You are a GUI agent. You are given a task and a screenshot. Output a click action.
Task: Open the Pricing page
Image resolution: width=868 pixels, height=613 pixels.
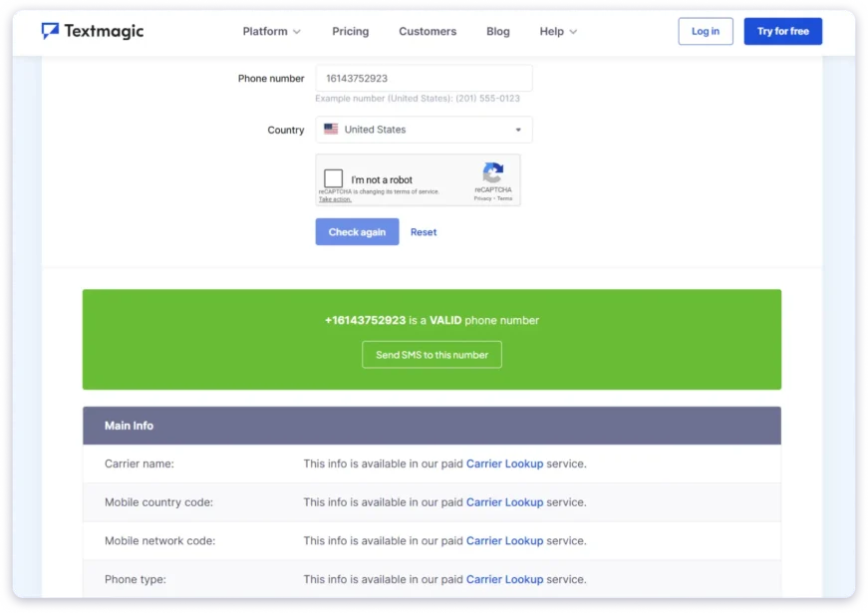coord(351,32)
